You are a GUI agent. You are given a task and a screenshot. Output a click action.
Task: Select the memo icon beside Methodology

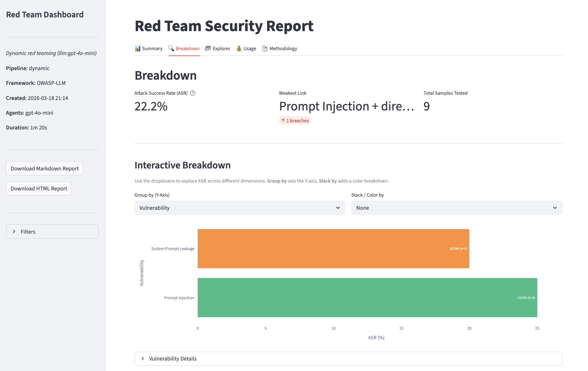point(265,48)
